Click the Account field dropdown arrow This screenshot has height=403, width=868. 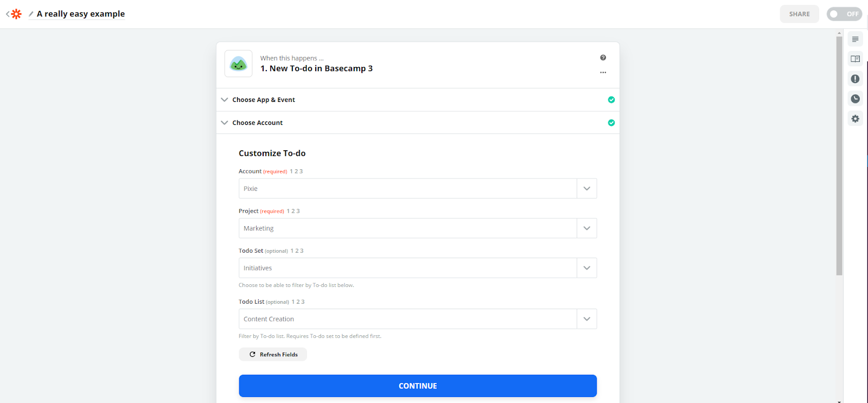pyautogui.click(x=586, y=188)
